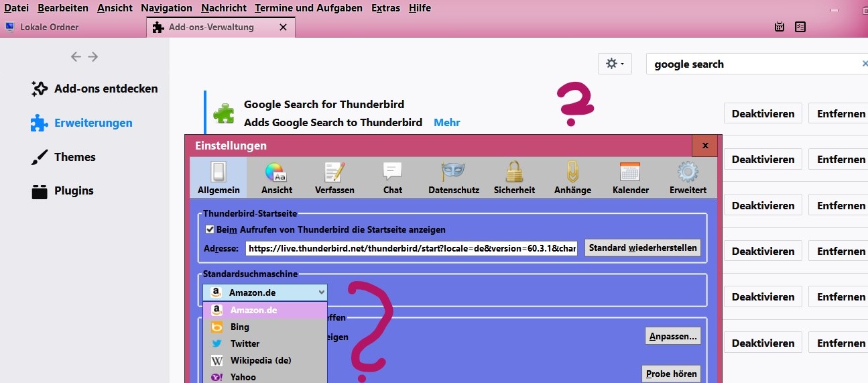Viewport: 868px width, 383px height.
Task: Click Google Search for Thunderbird puzzle icon
Action: point(224,113)
